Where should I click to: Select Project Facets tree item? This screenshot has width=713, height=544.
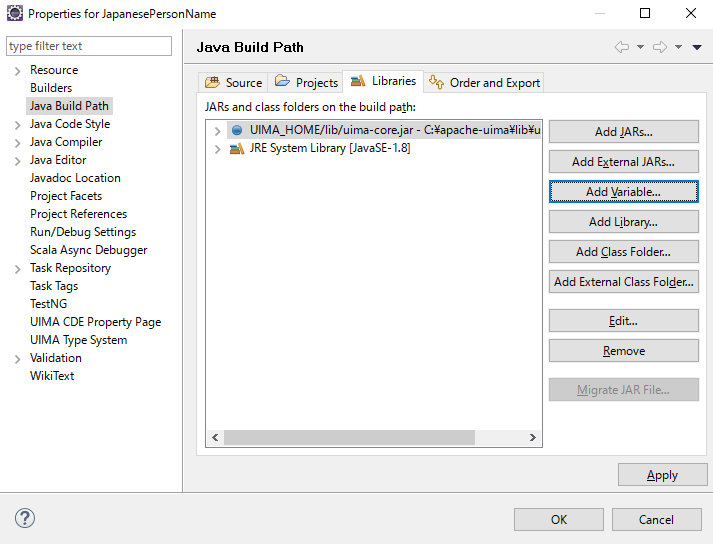[66, 196]
